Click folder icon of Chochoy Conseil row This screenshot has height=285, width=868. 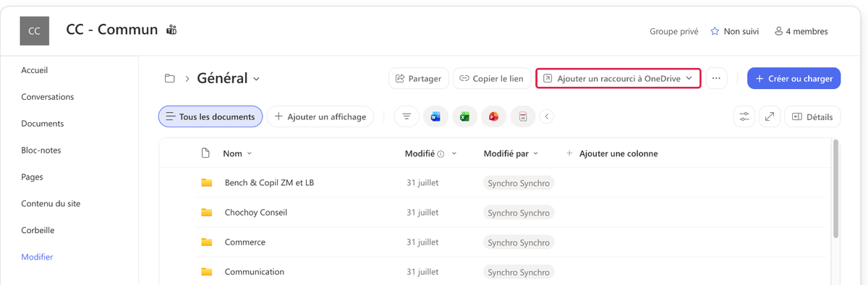(x=206, y=213)
